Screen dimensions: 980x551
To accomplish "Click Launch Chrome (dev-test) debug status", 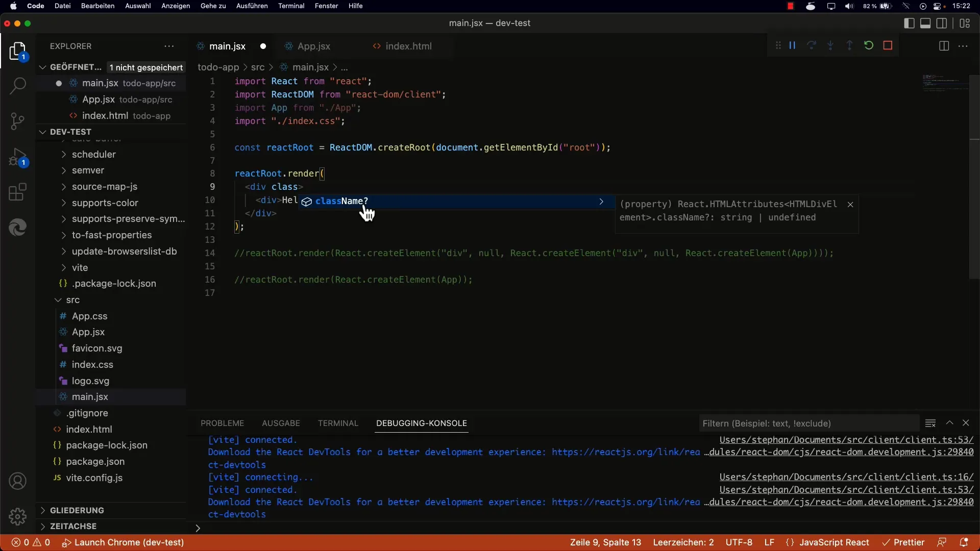I will [x=122, y=542].
